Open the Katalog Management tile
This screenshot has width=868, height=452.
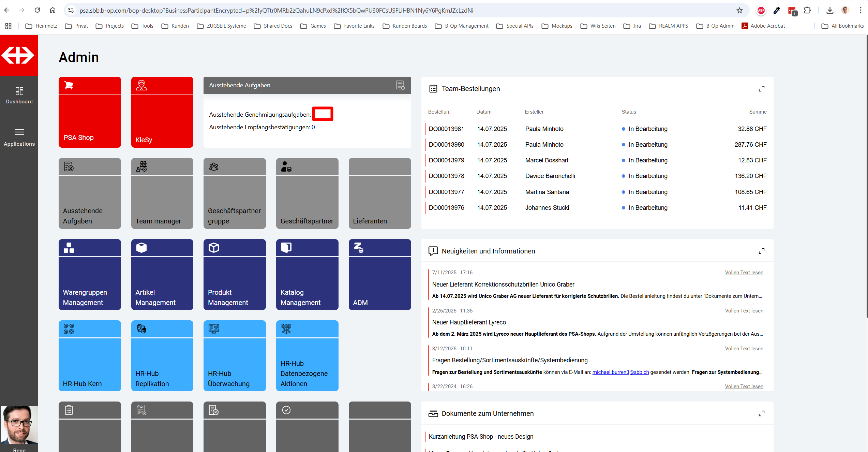307,275
